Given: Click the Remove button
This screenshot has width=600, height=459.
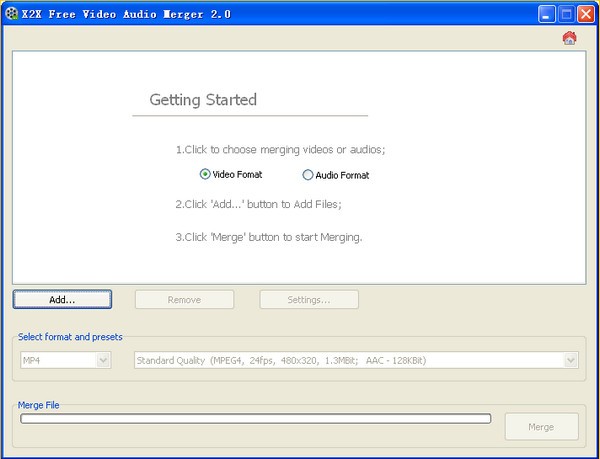Looking at the screenshot, I should (184, 299).
